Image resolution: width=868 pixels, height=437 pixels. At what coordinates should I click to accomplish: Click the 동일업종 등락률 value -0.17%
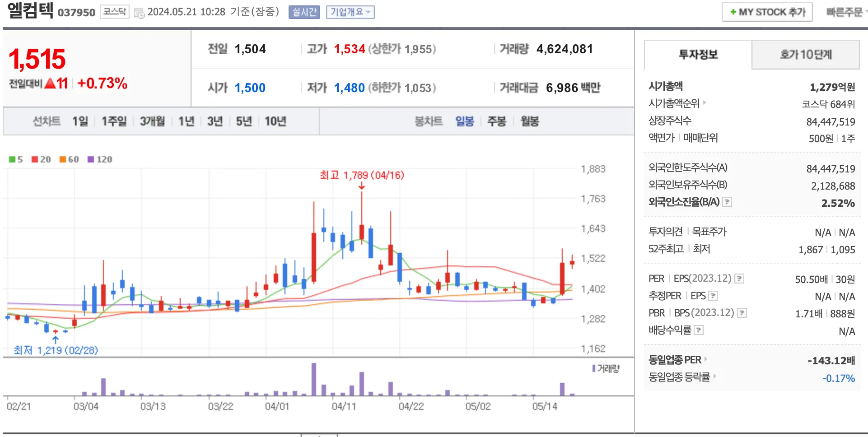pyautogui.click(x=839, y=378)
